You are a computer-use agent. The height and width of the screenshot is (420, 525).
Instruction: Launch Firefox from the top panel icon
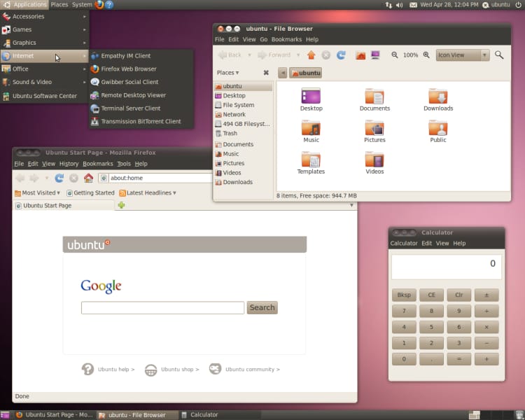tap(99, 4)
